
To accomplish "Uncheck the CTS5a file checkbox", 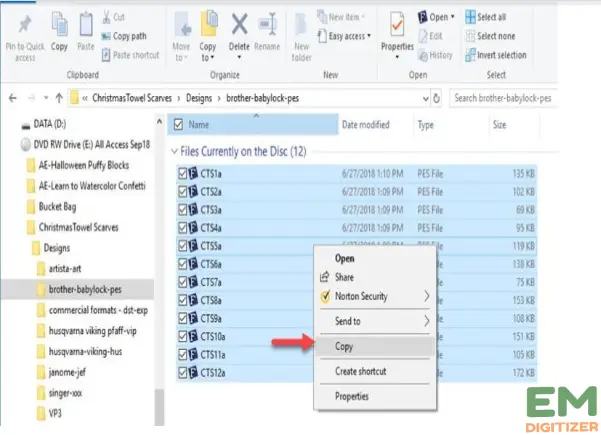I will (183, 246).
